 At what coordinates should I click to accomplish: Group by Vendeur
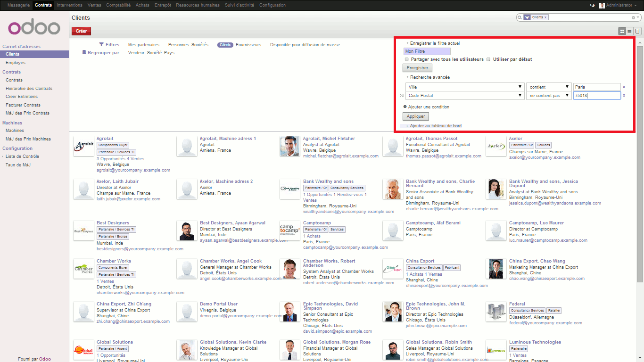(136, 53)
